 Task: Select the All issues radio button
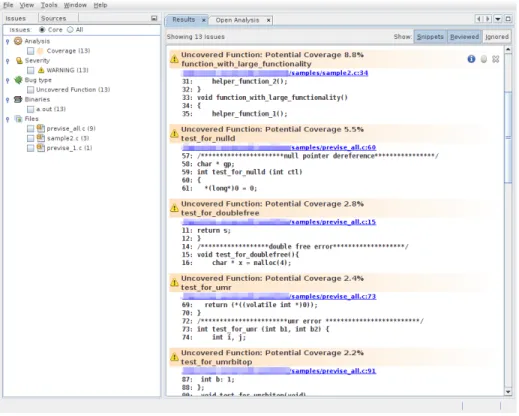(x=70, y=30)
